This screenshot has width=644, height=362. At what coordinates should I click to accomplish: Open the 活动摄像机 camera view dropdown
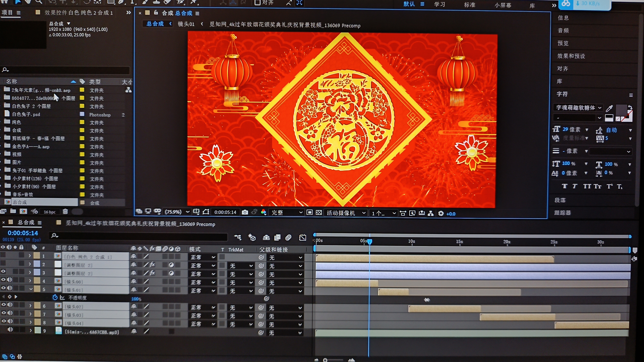(x=346, y=213)
